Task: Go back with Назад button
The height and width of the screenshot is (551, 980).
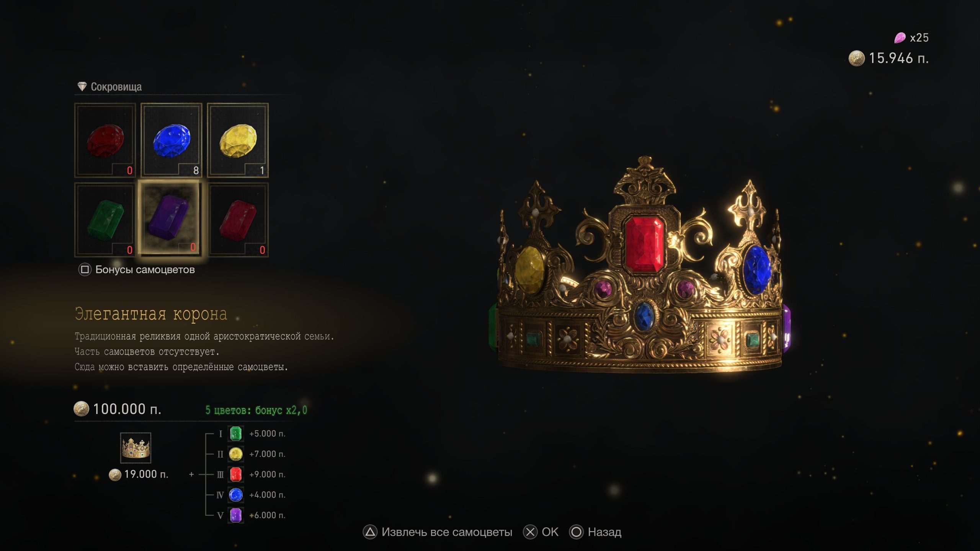Action: [595, 532]
